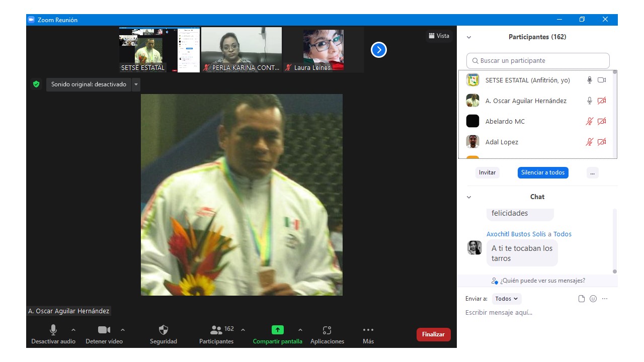Click the Silenciar a todos button
The height and width of the screenshot is (362, 644).
click(x=543, y=172)
